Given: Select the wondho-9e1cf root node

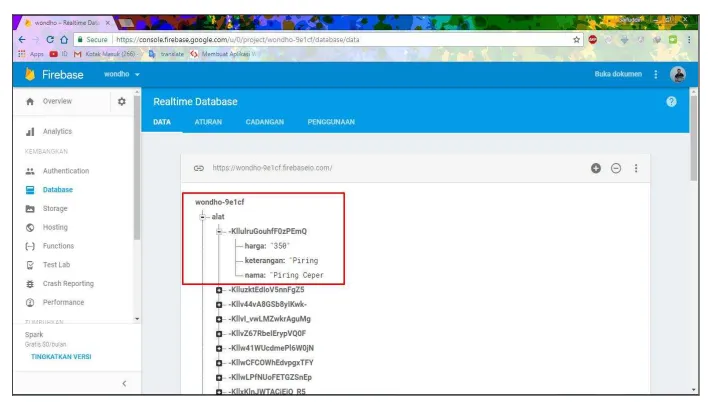Looking at the screenshot, I should [220, 202].
